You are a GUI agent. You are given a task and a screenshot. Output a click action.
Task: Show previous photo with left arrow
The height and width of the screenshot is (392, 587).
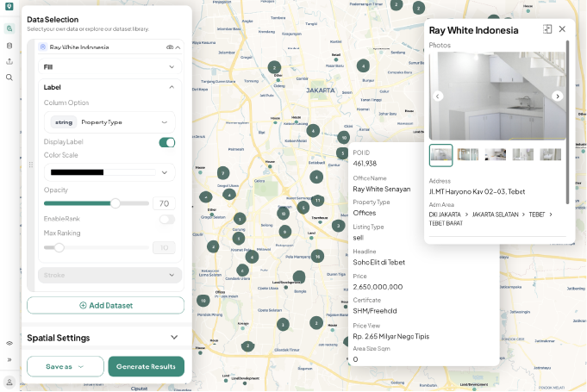tap(438, 96)
